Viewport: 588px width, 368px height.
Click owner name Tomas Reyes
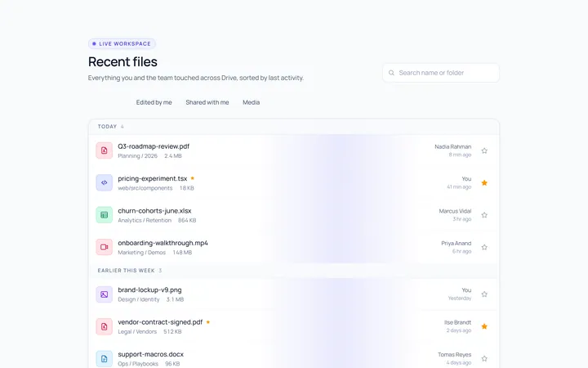point(455,354)
